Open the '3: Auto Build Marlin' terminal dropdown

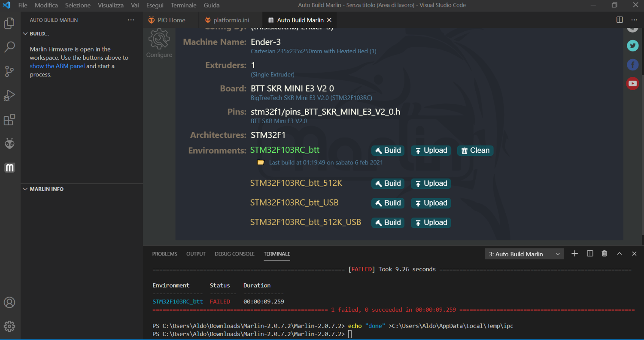(524, 254)
